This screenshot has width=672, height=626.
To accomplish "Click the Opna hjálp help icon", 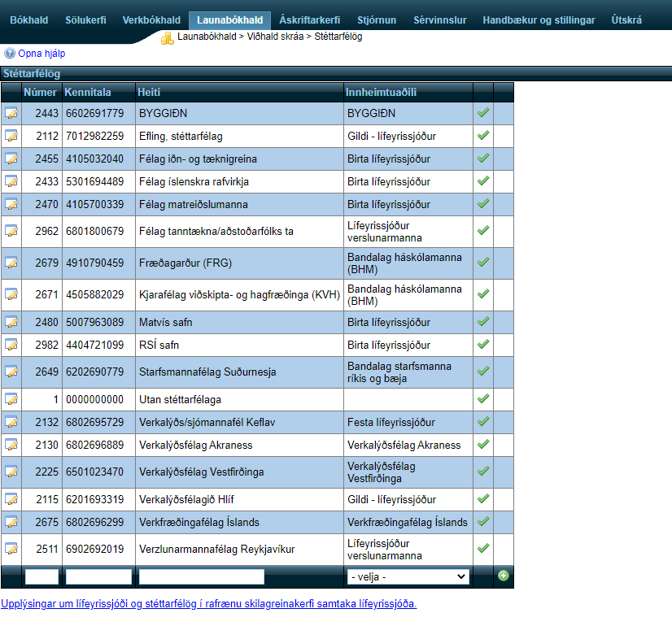I will (10, 54).
